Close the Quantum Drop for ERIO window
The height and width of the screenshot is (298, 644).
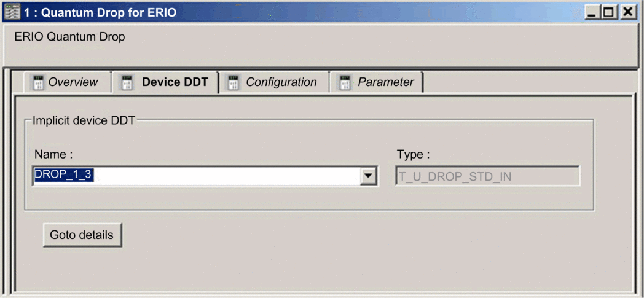(627, 13)
